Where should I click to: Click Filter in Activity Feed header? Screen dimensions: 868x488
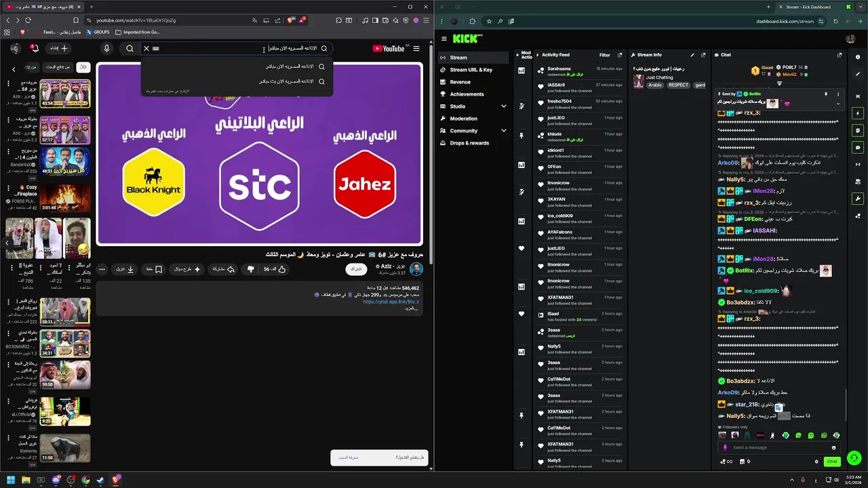[604, 55]
